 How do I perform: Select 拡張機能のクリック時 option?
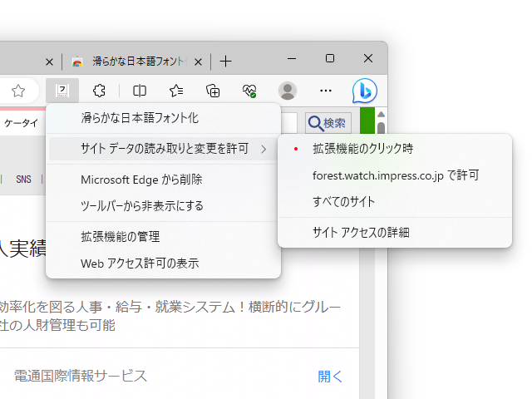395,148
